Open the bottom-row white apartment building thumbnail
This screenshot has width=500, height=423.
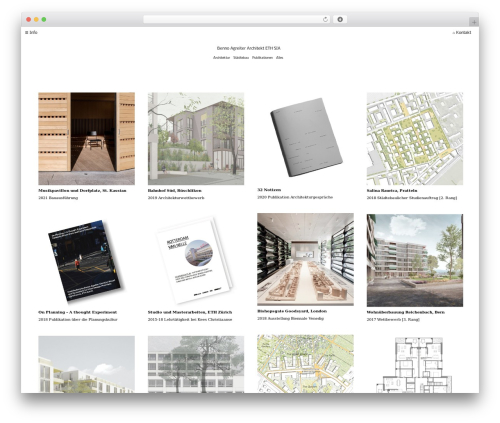[86, 364]
